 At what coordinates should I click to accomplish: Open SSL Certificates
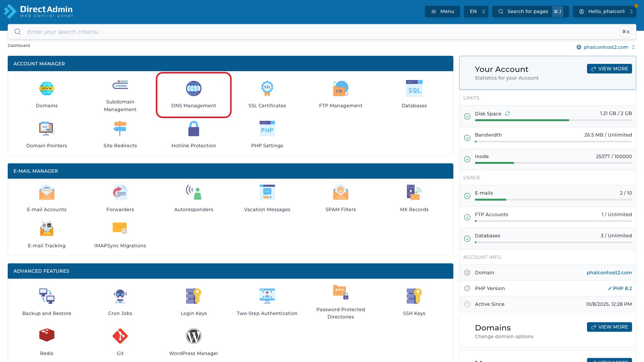267,94
